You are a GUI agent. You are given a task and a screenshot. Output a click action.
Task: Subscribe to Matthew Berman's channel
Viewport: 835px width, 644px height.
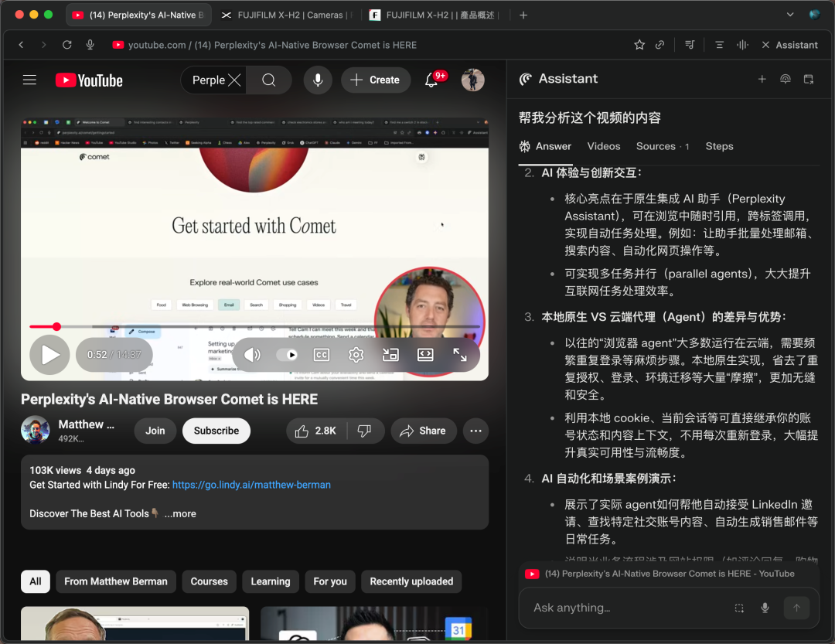click(216, 431)
